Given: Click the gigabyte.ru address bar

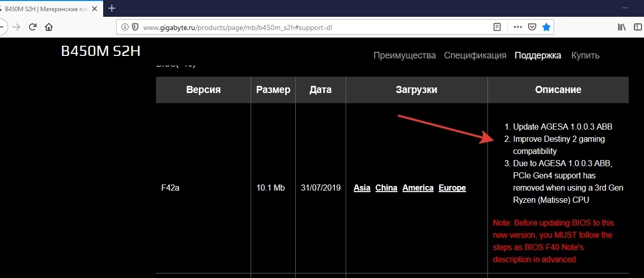Looking at the screenshot, I should click(305, 27).
